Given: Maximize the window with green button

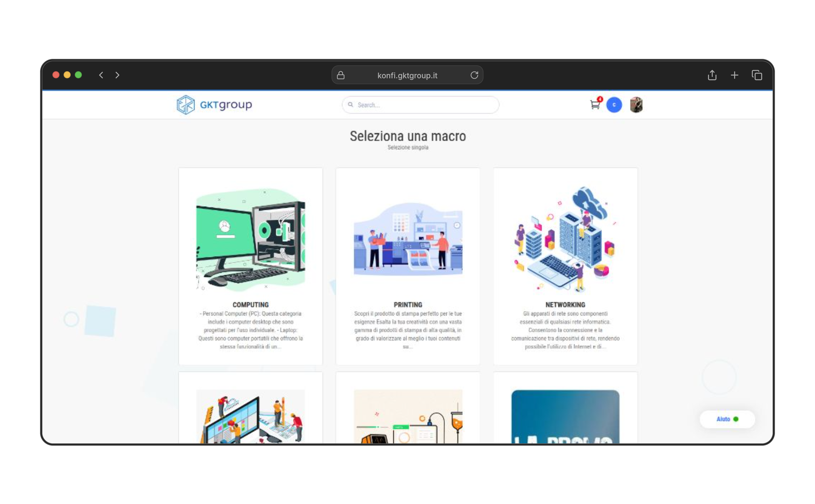Looking at the screenshot, I should point(78,75).
